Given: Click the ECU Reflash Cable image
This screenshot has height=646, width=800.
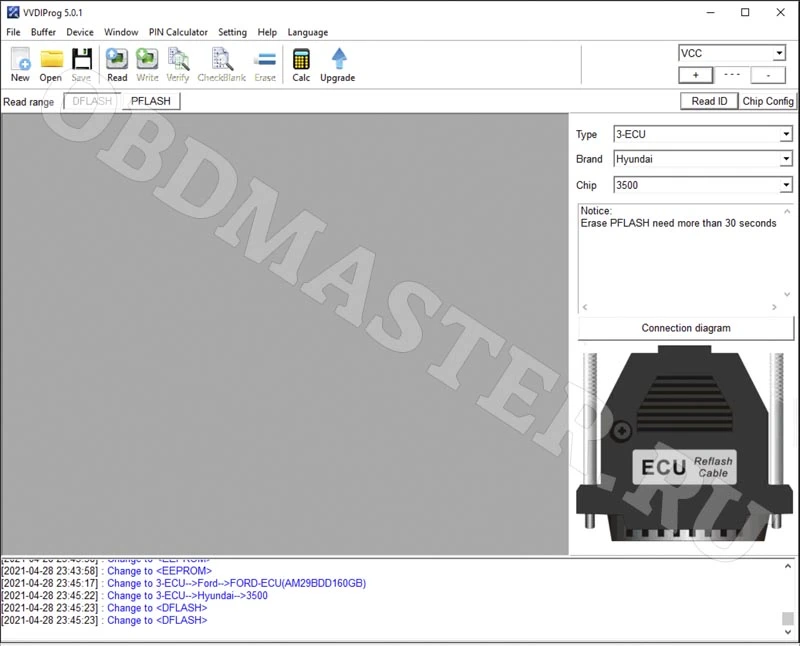Looking at the screenshot, I should 684,445.
